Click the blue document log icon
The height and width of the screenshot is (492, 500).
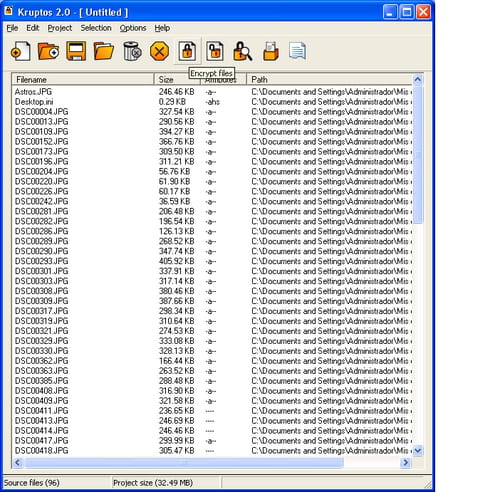tap(298, 51)
